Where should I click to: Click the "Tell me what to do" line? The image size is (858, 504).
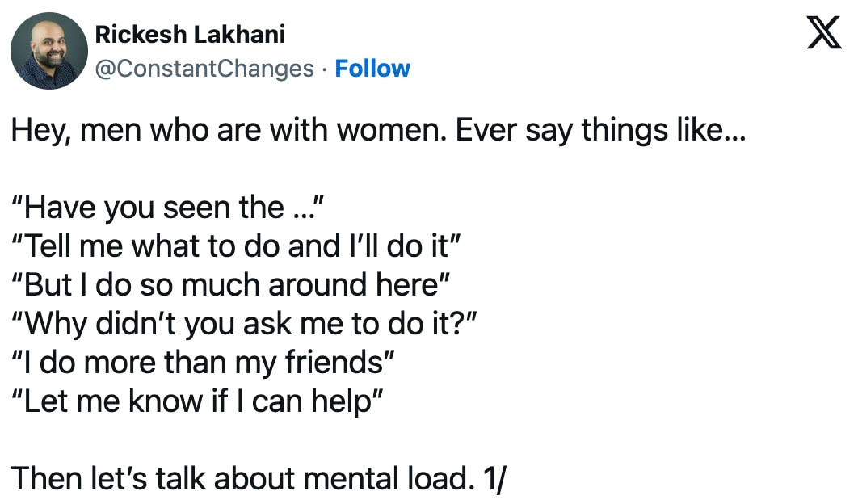[x=236, y=246]
